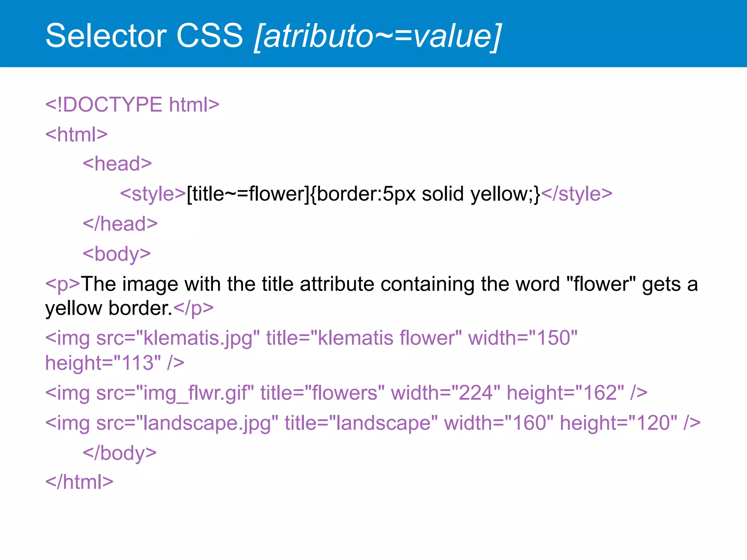Click the 'height="113" />' line
The image size is (747, 560).
click(x=115, y=363)
